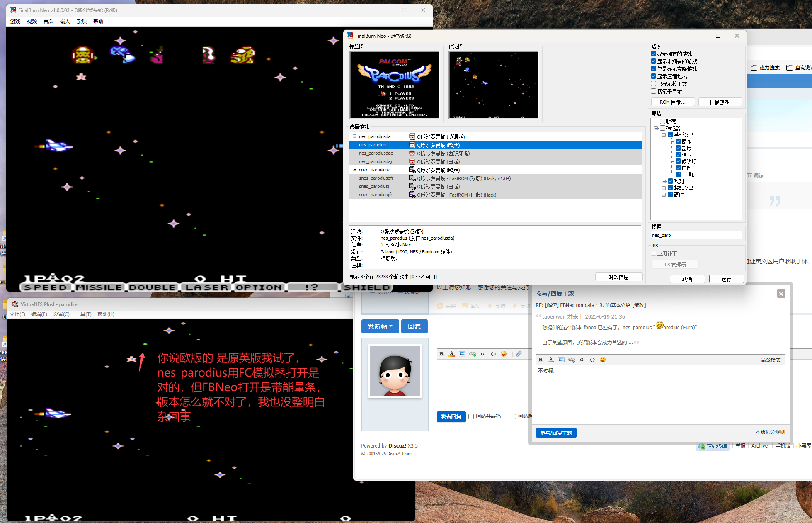Collapse the nes_parodiusda clone group
This screenshot has height=523, width=812.
(354, 136)
